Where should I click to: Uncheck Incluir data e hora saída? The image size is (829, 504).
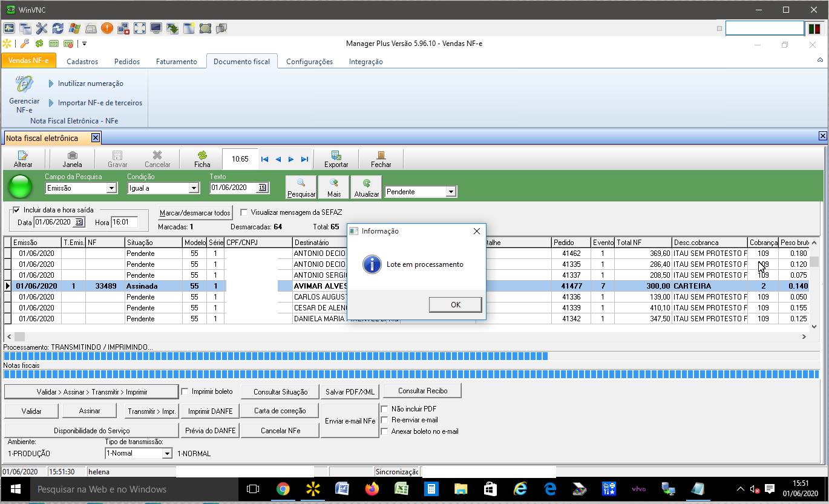(x=16, y=210)
